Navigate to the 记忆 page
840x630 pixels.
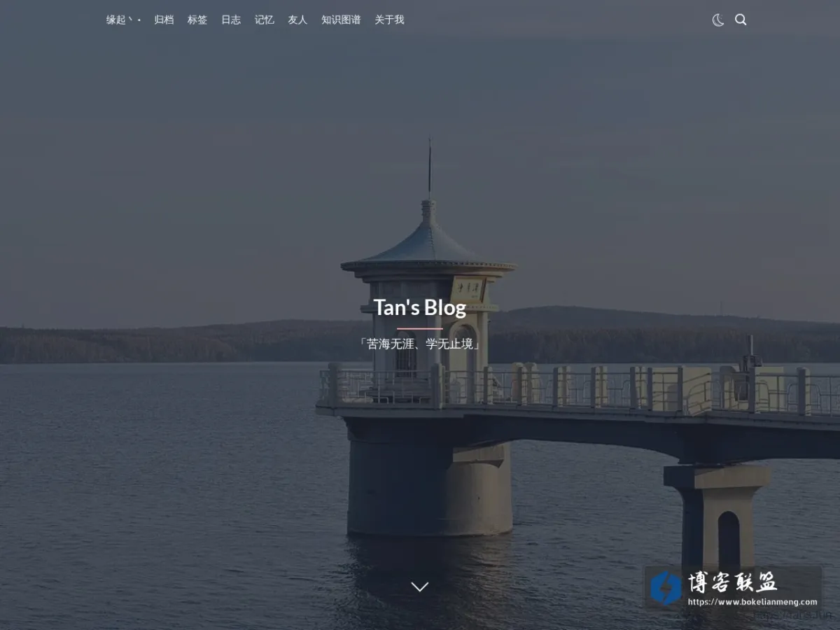click(265, 20)
